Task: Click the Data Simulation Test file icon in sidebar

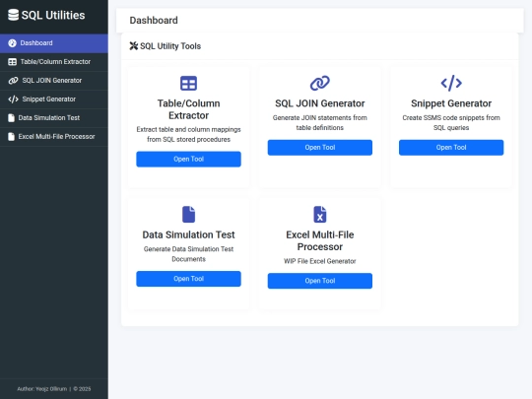Action: (x=11, y=118)
